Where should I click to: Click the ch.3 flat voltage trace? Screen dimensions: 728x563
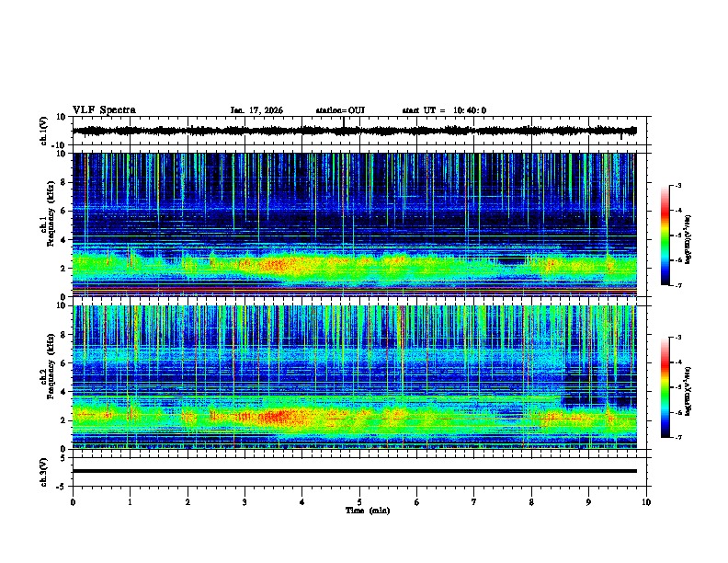tap(354, 471)
